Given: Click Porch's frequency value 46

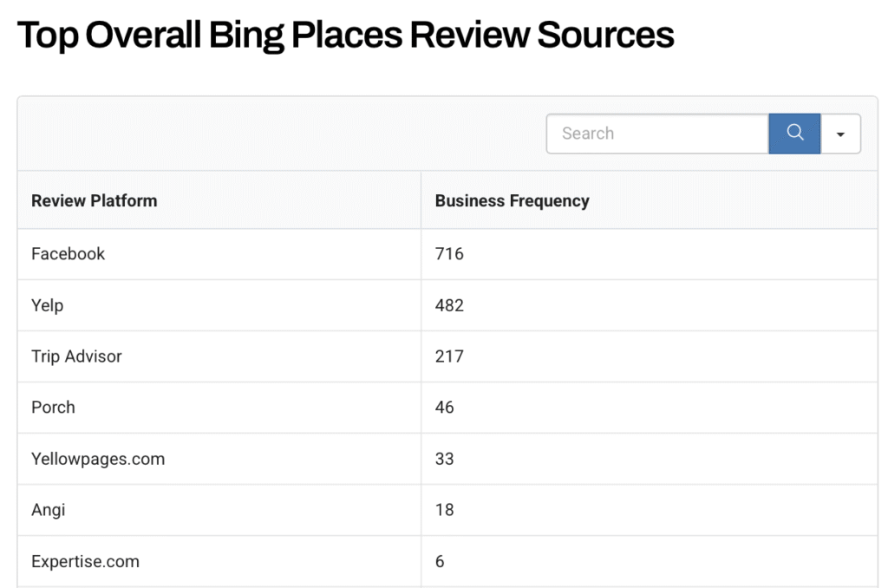Looking at the screenshot, I should 445,408.
